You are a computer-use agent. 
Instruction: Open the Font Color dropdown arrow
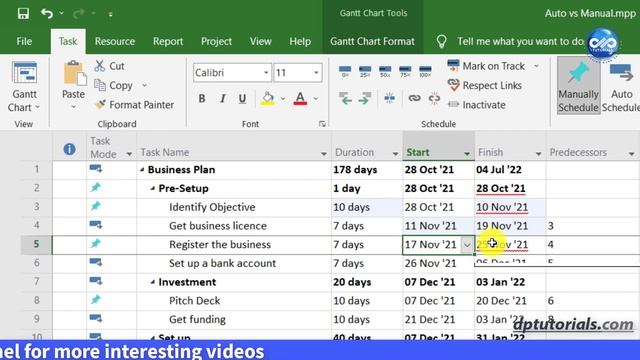[316, 99]
